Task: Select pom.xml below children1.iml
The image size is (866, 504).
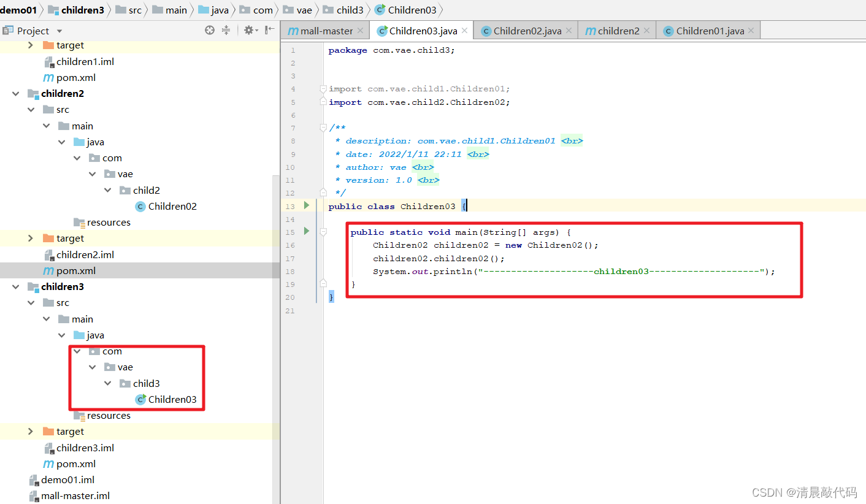Action: [69, 77]
